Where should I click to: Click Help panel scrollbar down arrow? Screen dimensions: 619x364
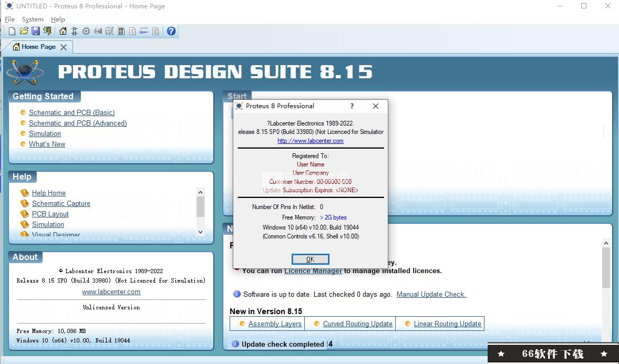tap(201, 232)
